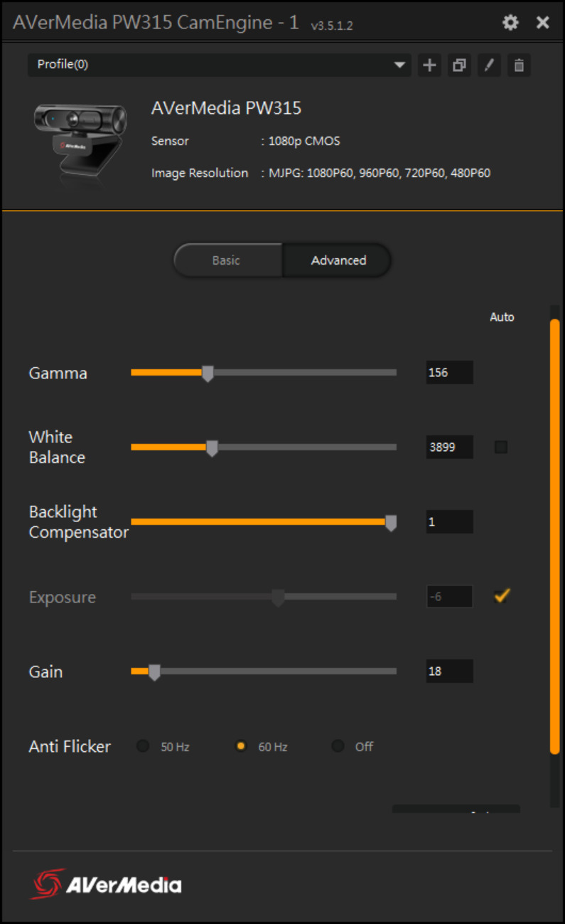Duplicate the current profile
Image resolution: width=565 pixels, height=924 pixels.
tap(459, 65)
